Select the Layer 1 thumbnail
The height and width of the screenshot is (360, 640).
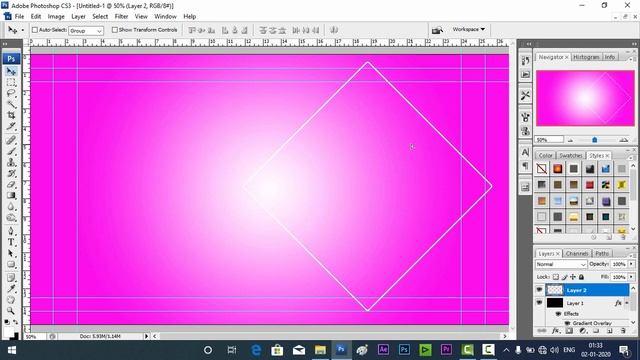click(555, 303)
